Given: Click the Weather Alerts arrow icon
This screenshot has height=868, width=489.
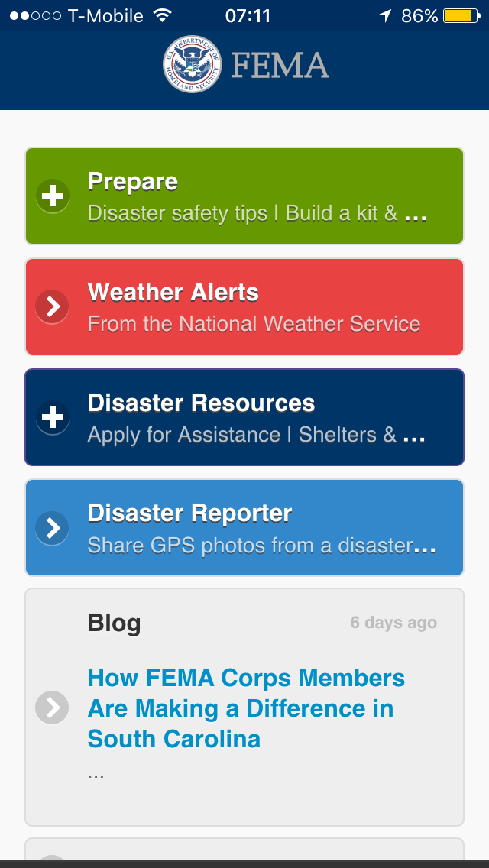Looking at the screenshot, I should 53,307.
